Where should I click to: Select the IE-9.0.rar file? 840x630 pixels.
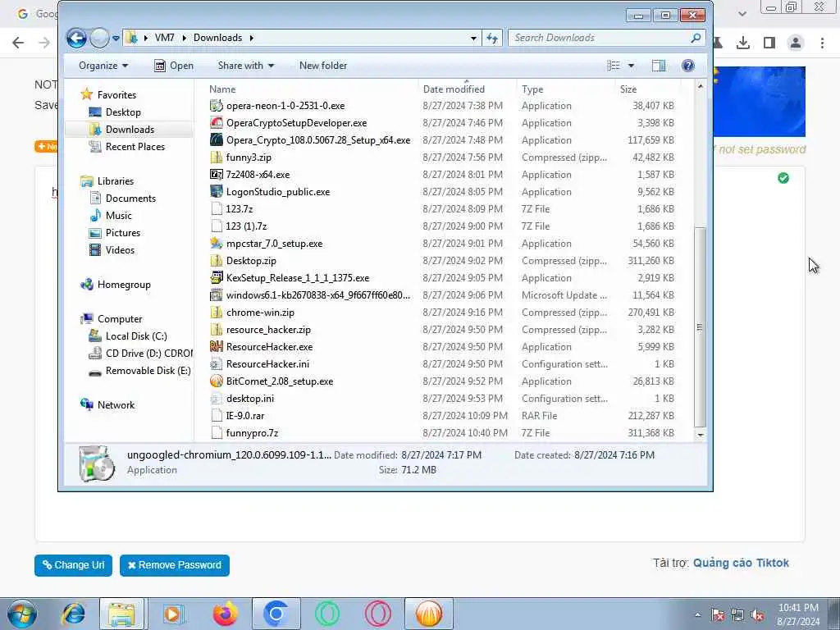(x=245, y=416)
